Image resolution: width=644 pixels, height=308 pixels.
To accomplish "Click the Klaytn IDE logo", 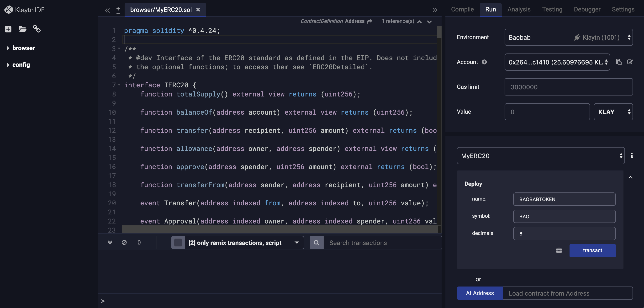I will 24,10.
